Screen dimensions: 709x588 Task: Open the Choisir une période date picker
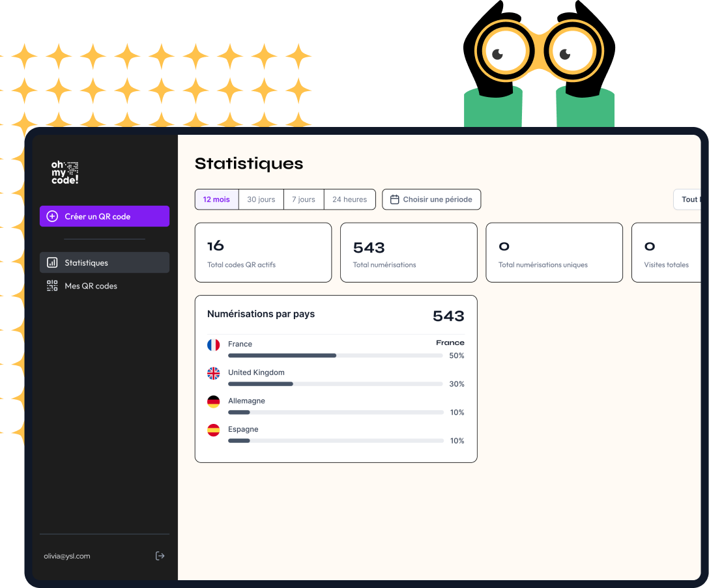tap(431, 199)
